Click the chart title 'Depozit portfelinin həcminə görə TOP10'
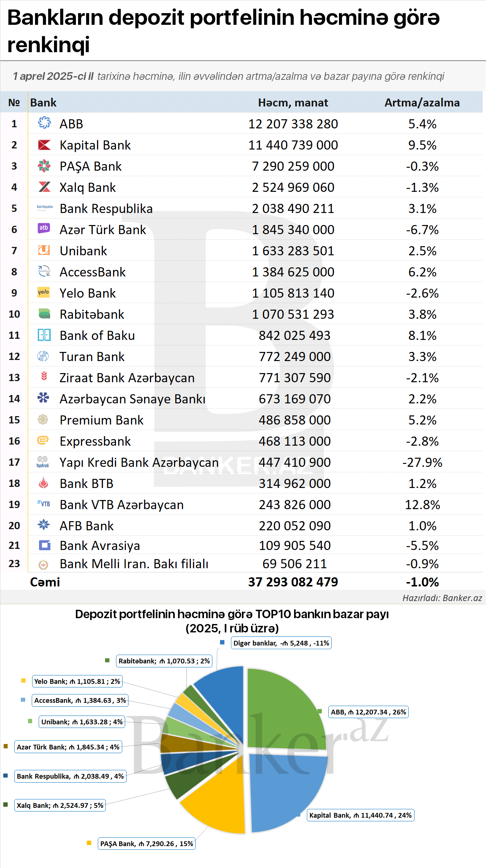 click(232, 614)
